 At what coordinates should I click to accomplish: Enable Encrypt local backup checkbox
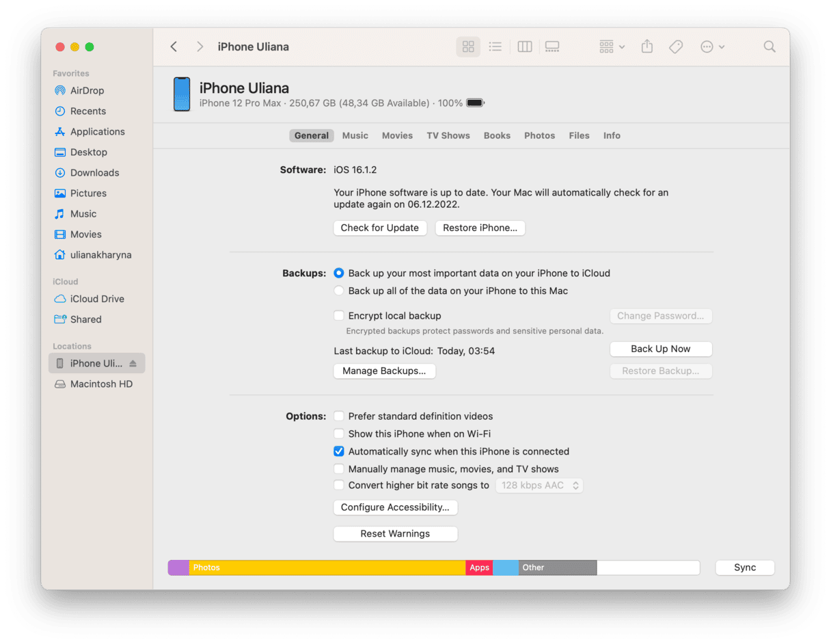coord(339,316)
